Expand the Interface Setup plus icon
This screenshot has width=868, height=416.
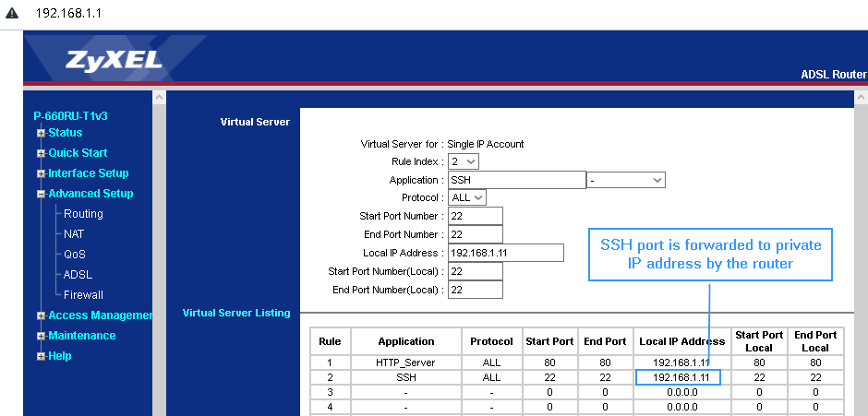point(42,173)
